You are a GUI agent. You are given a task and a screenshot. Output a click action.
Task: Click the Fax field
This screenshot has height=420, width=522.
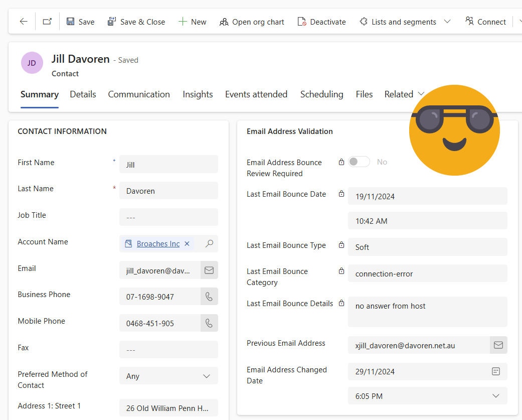pyautogui.click(x=168, y=349)
